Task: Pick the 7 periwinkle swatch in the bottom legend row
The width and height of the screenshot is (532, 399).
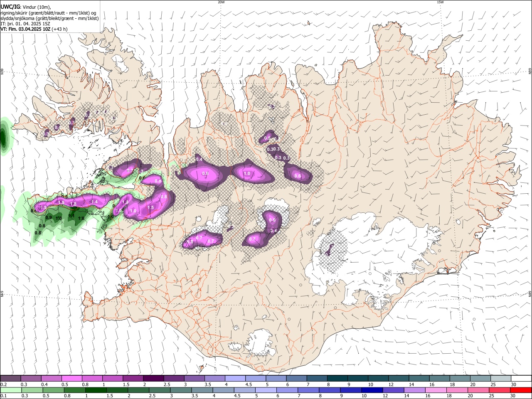Action: point(308,390)
